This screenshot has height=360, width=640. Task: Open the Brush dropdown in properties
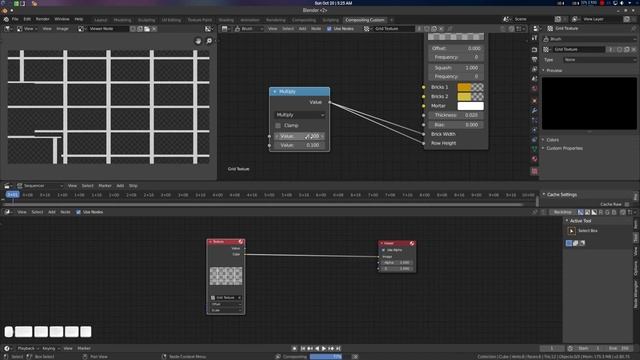[589, 39]
